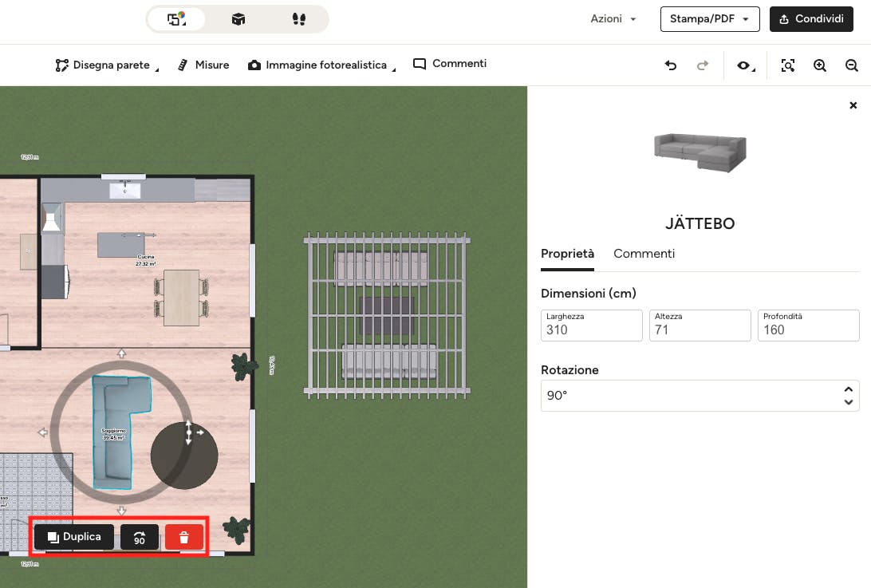The width and height of the screenshot is (871, 588).
Task: Click the move handle below sofa
Action: click(x=121, y=510)
